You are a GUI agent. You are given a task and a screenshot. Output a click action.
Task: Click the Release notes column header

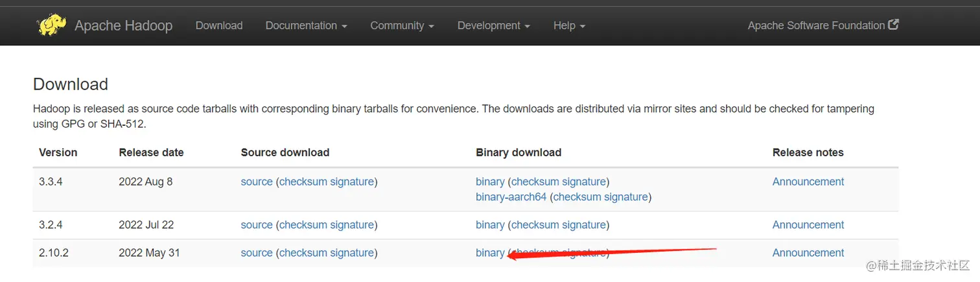808,153
